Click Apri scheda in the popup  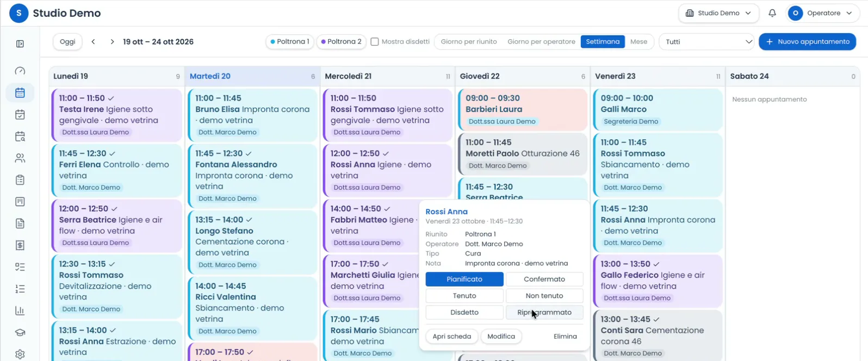tap(452, 337)
